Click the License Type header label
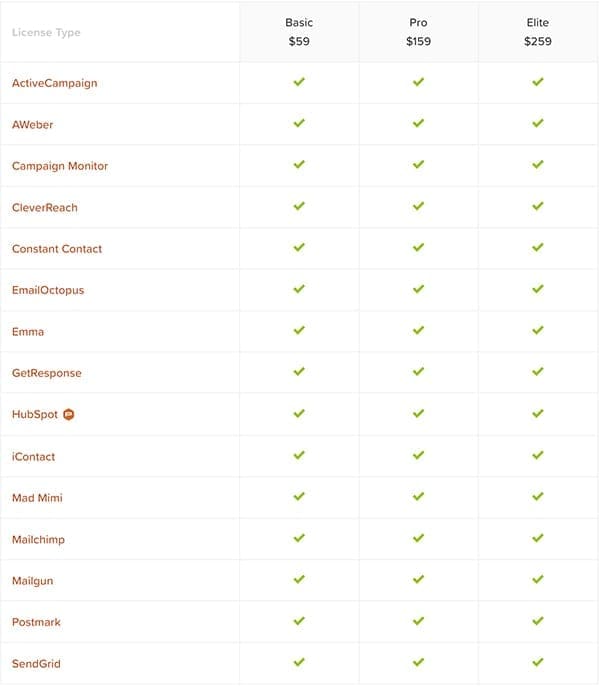This screenshot has height=686, width=600. tap(46, 32)
